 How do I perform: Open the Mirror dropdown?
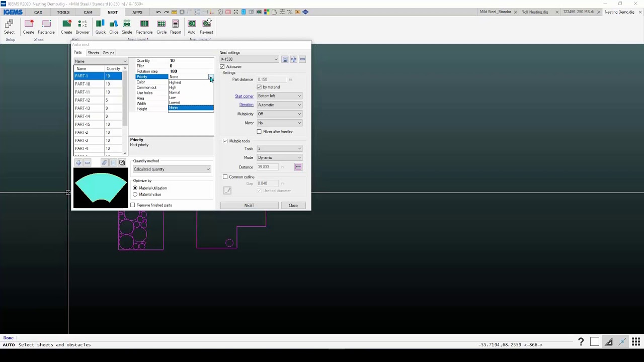click(279, 123)
